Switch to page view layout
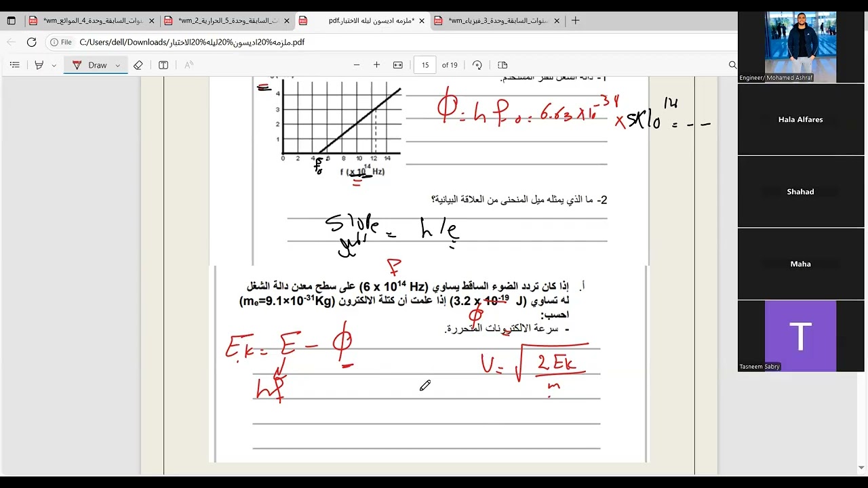The image size is (868, 488). (502, 65)
